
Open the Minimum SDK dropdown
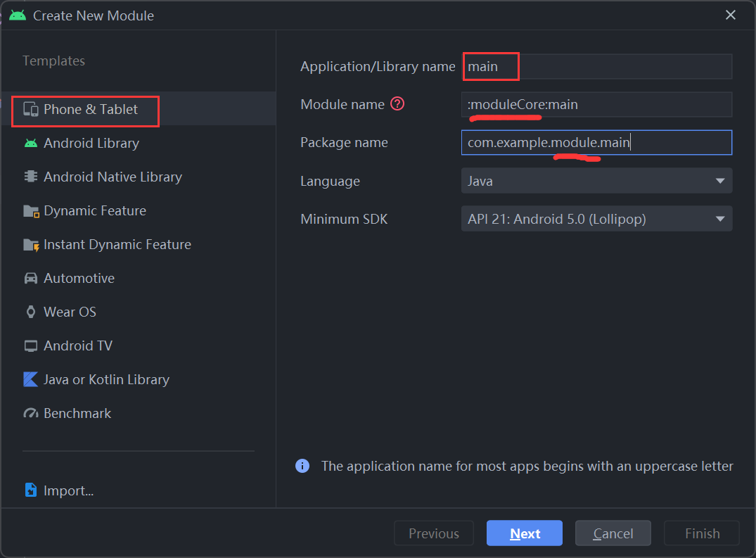(x=720, y=219)
